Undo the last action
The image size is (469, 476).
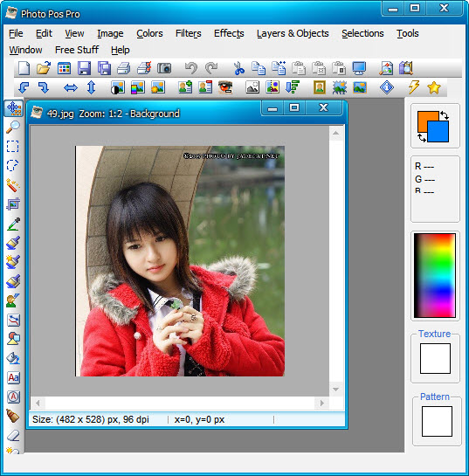pyautogui.click(x=191, y=68)
